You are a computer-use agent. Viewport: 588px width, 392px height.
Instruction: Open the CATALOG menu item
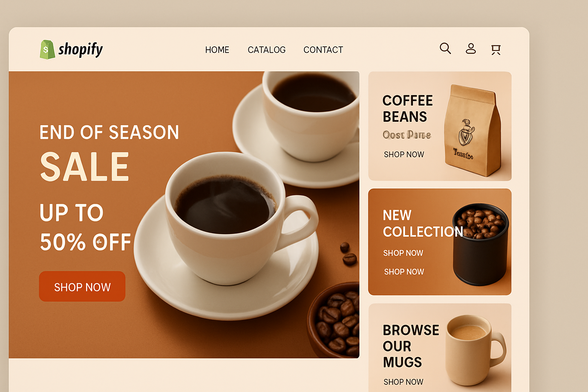[x=266, y=50]
